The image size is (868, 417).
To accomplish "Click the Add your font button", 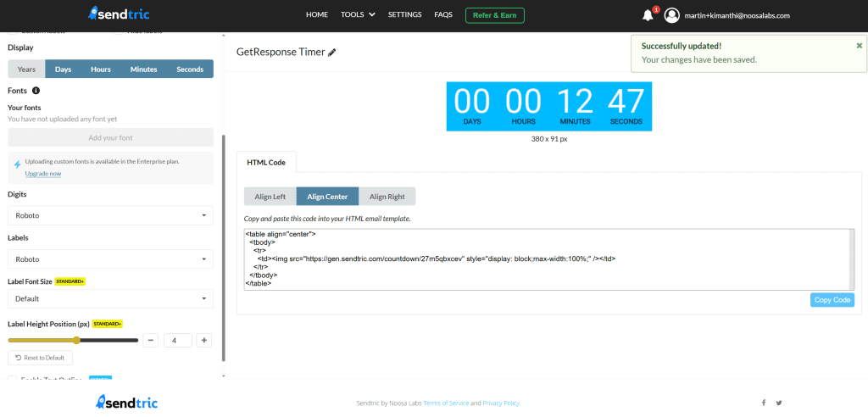I will tap(111, 137).
